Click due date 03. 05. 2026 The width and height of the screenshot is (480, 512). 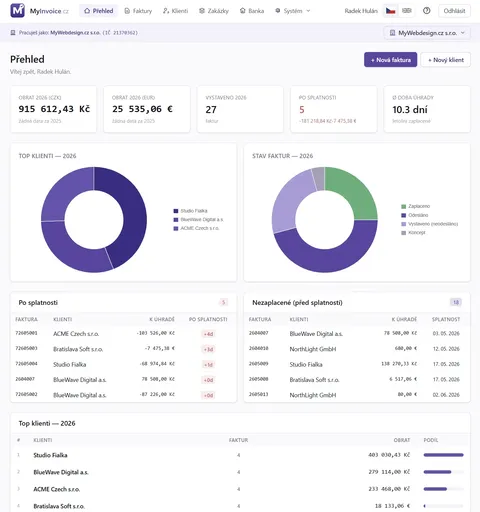(x=446, y=333)
